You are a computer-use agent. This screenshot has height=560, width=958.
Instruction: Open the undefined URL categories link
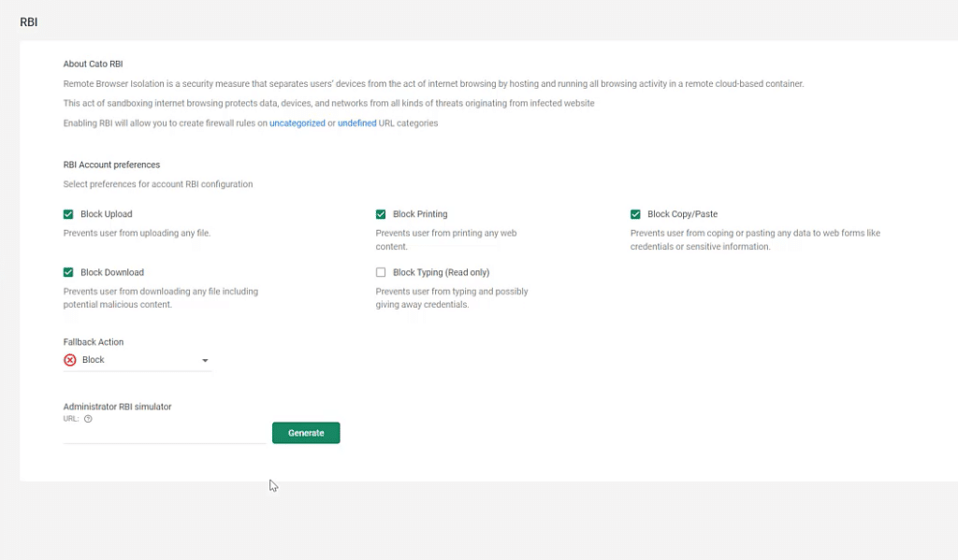[x=356, y=122]
